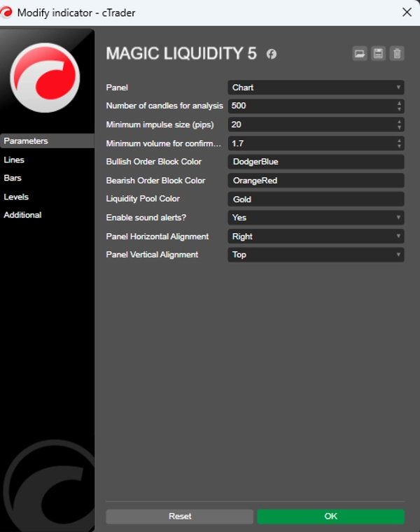This screenshot has height=532, width=420.
Task: Expand the Panel Horizontal Alignment dropdown
Action: coord(316,237)
